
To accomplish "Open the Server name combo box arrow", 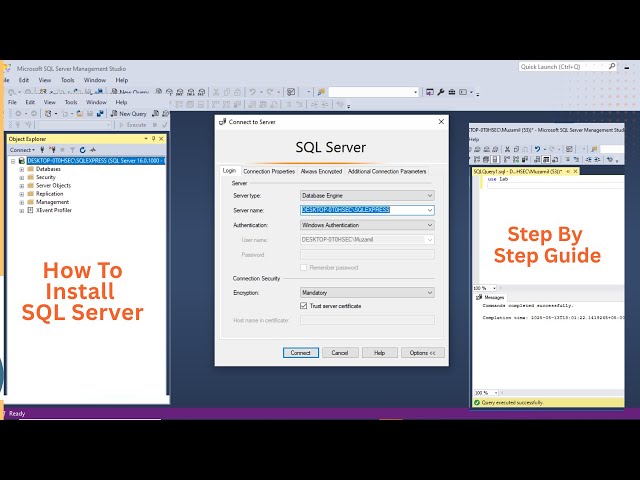I will tap(430, 210).
